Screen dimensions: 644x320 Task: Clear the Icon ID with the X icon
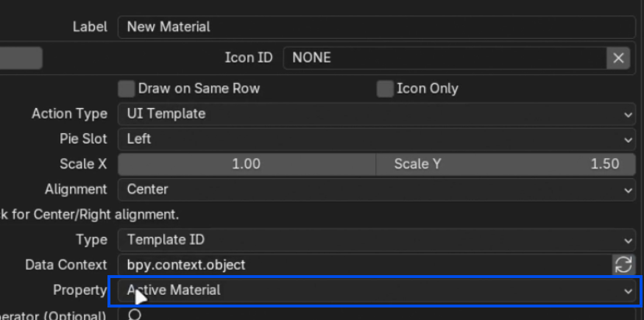(618, 58)
